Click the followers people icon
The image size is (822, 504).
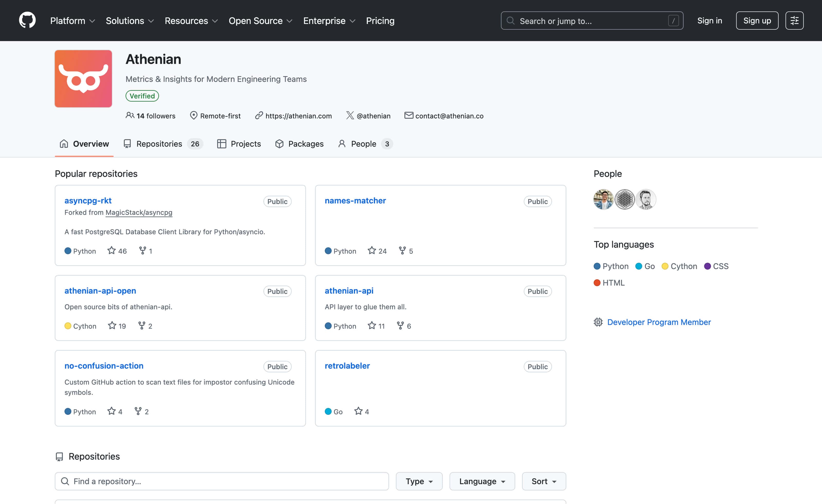point(130,115)
